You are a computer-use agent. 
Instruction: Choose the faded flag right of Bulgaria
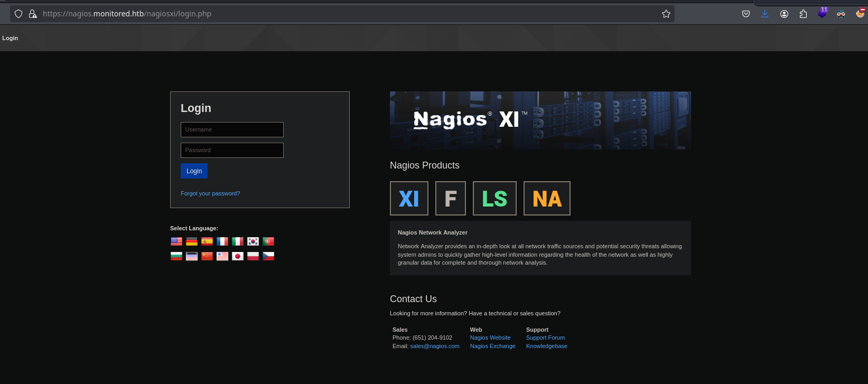click(192, 256)
